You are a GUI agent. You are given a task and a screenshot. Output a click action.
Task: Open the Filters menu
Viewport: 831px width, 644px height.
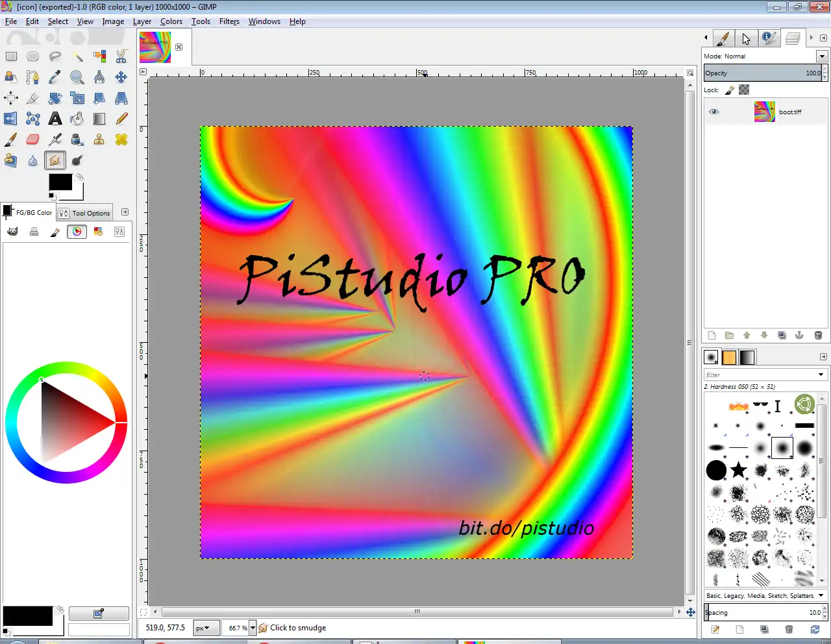coord(229,21)
